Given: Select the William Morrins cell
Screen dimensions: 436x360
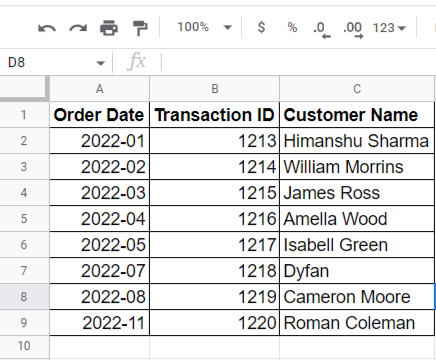Looking at the screenshot, I should pos(357,167).
